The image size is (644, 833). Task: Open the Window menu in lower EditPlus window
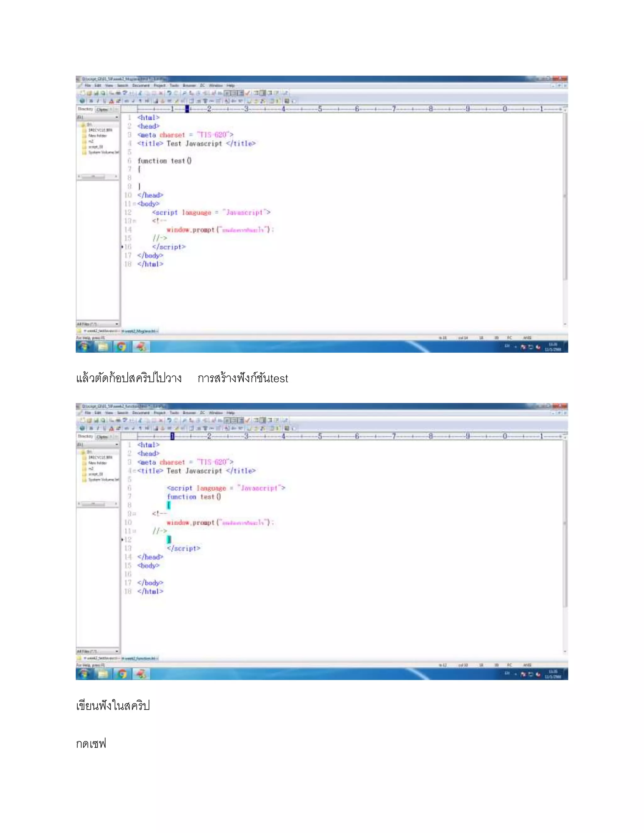(215, 413)
